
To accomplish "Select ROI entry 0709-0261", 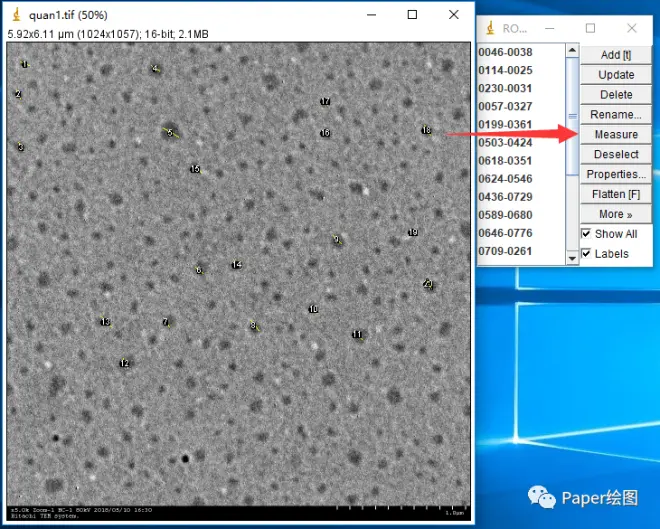I will 506,251.
